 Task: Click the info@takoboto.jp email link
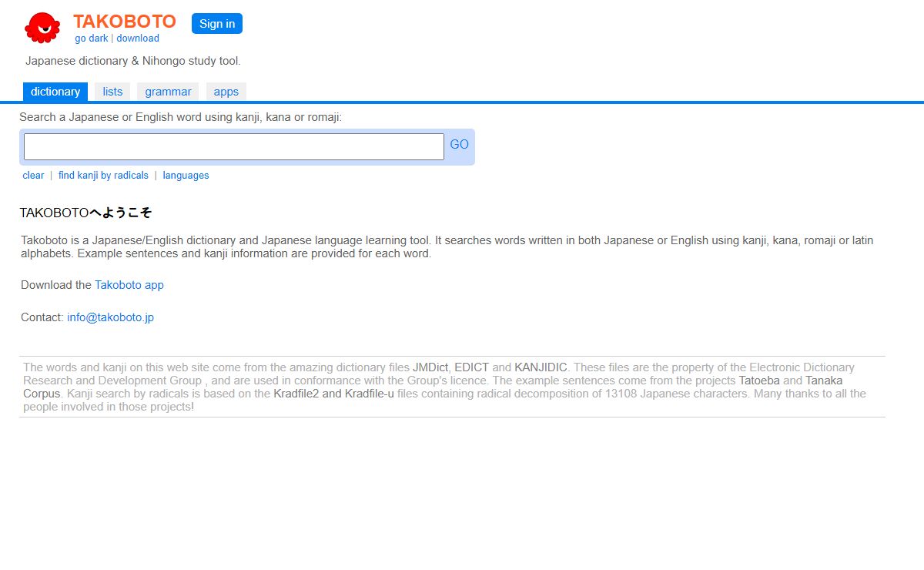tap(110, 317)
